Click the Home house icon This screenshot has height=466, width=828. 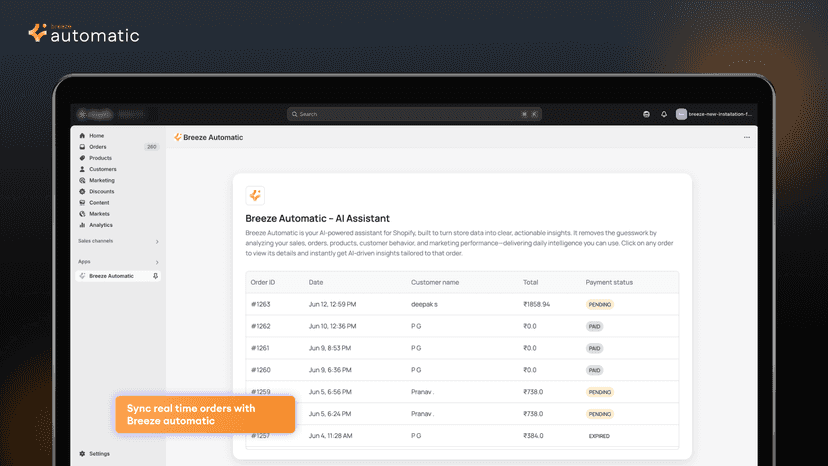click(82, 136)
